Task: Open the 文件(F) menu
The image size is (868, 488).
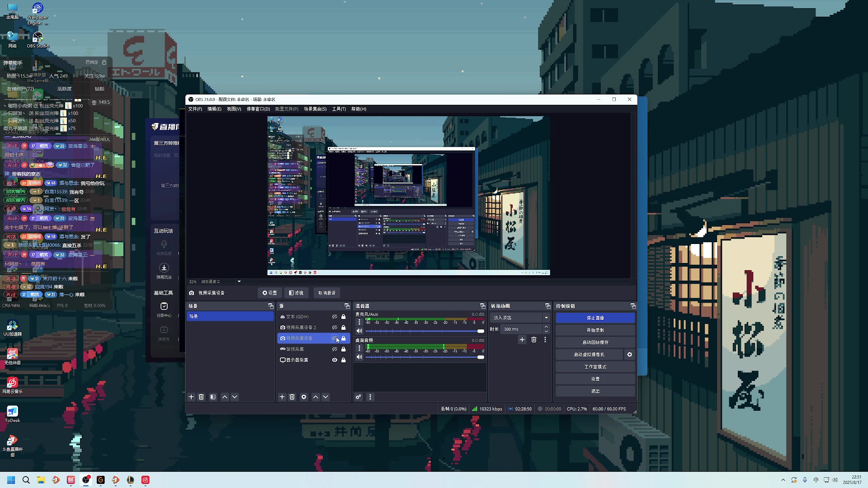Action: pos(195,109)
